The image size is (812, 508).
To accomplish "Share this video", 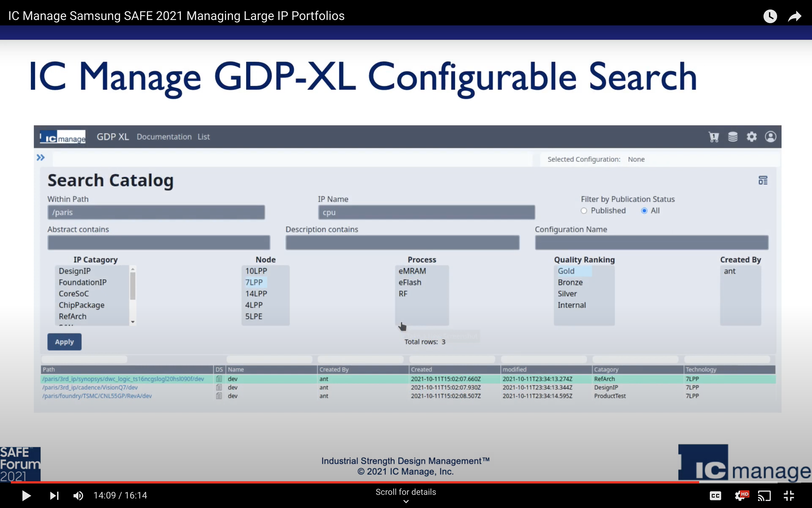I will (795, 16).
